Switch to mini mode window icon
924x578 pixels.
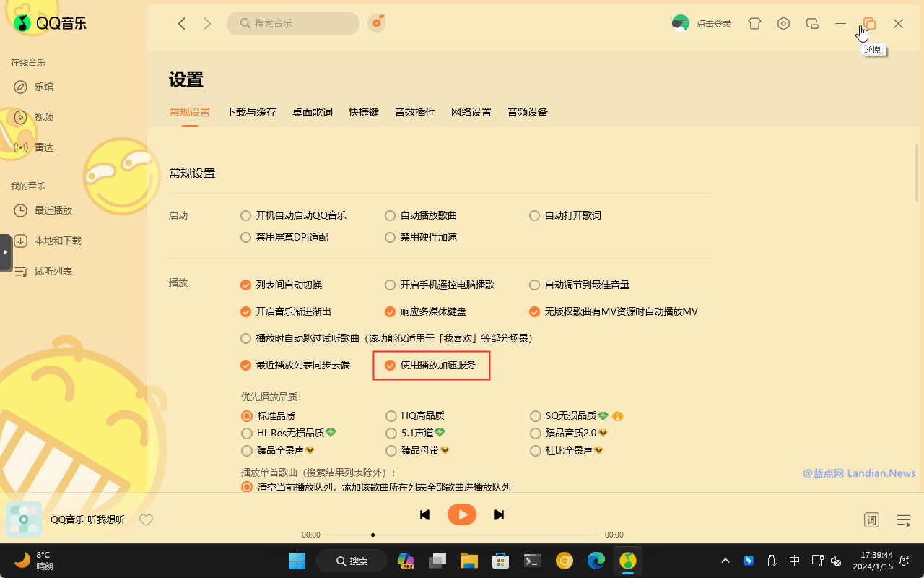click(812, 24)
